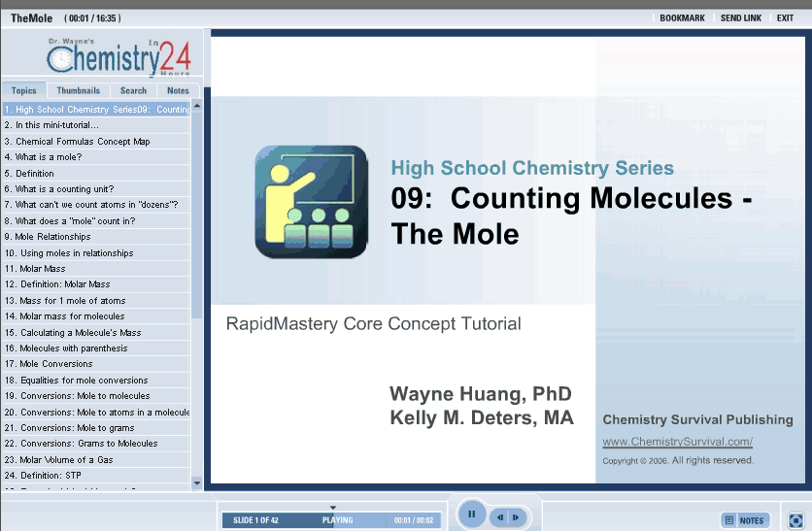Image resolution: width=812 pixels, height=531 pixels.
Task: Click SEND LINK in the top bar
Action: (x=740, y=18)
